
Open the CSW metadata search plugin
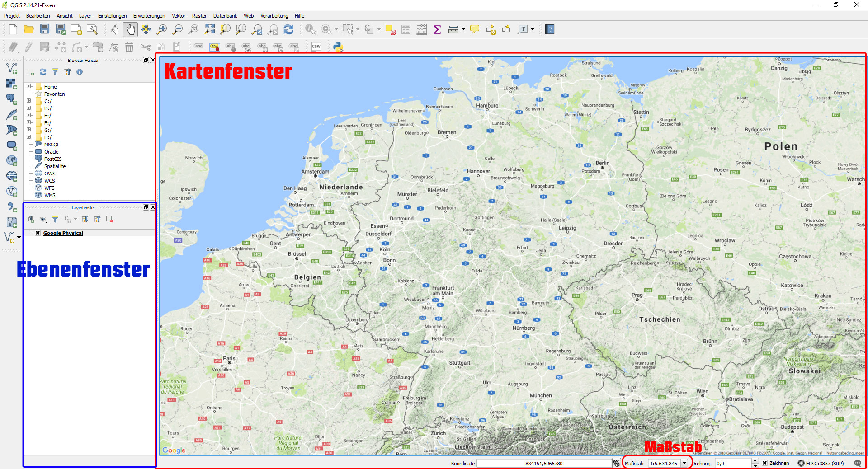coord(316,47)
